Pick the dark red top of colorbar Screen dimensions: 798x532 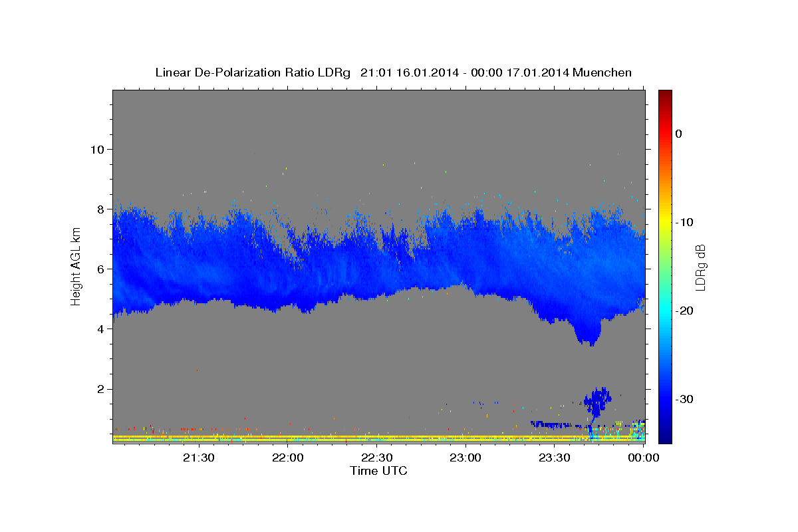pyautogui.click(x=665, y=94)
